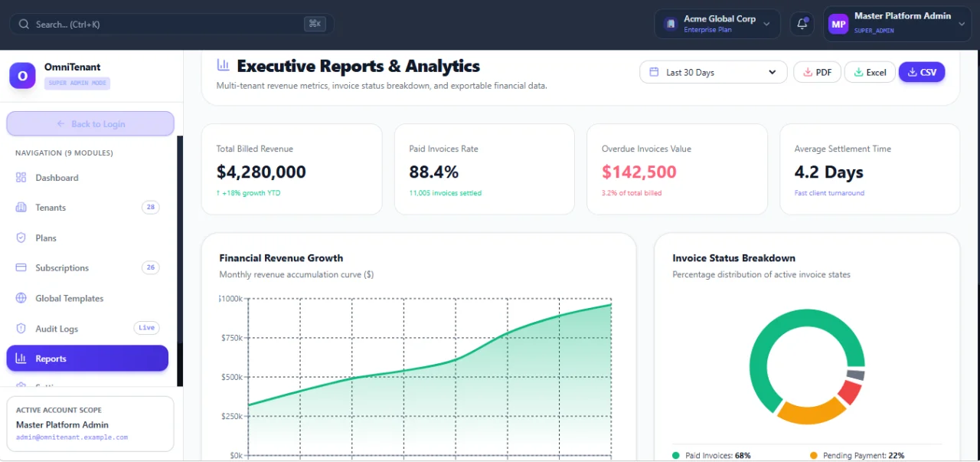Viewport: 980px width, 462px height.
Task: Click the Global Templates globe icon
Action: click(x=21, y=299)
